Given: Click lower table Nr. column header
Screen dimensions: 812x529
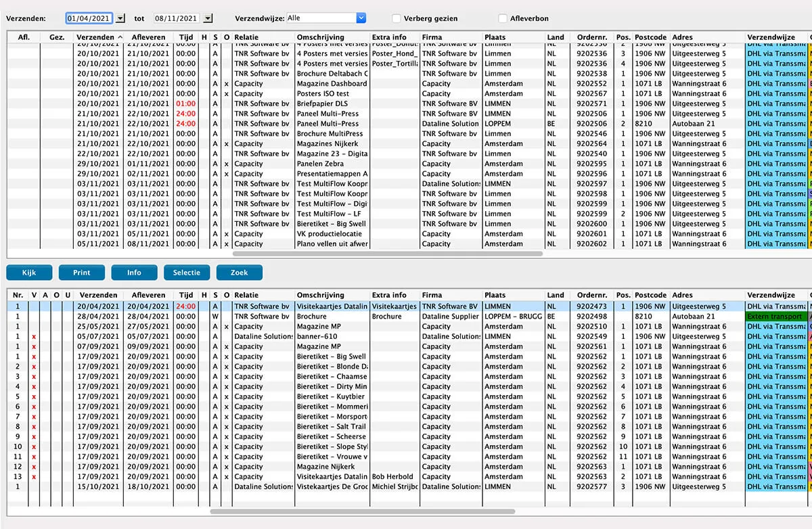Looking at the screenshot, I should click(18, 295).
